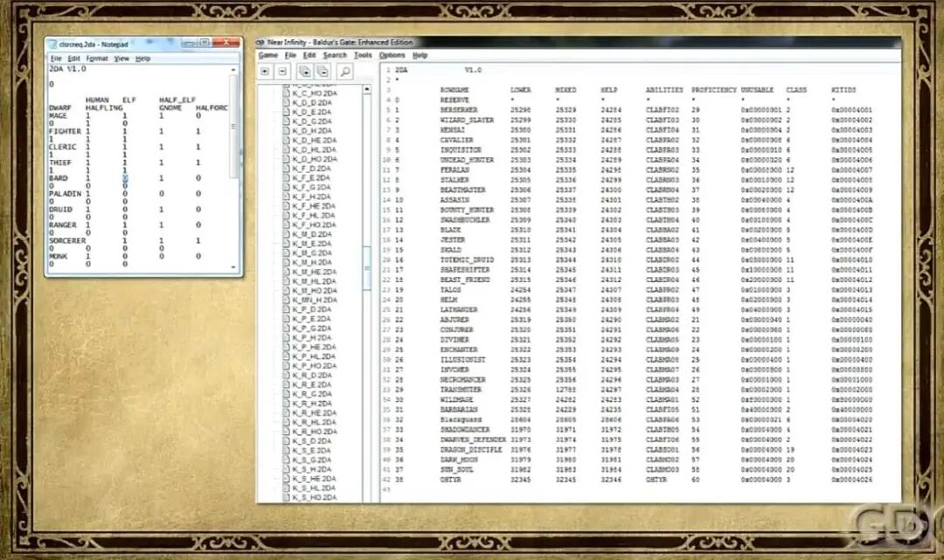Click the file icon beside K_F_HE.2DA
944x560 pixels.
(x=287, y=205)
